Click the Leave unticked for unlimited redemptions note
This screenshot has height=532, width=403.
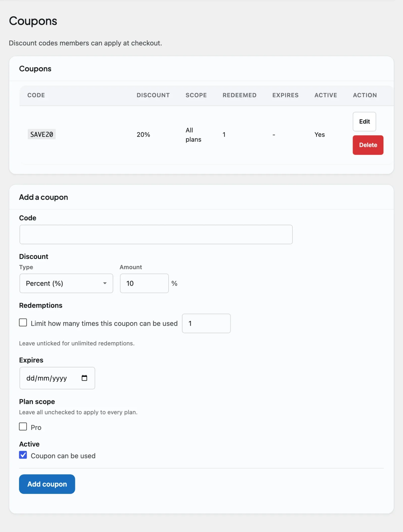tap(77, 343)
